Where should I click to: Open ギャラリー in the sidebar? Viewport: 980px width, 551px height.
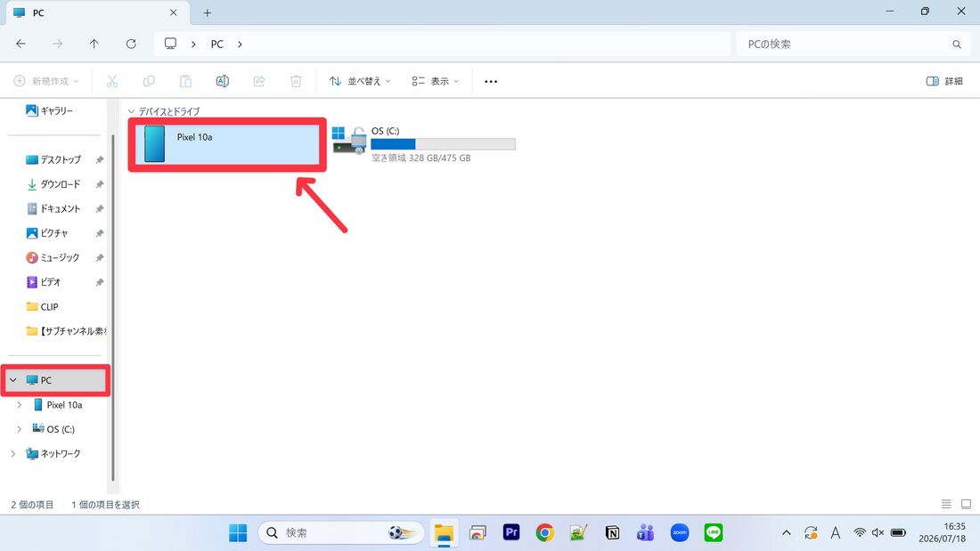click(x=49, y=110)
